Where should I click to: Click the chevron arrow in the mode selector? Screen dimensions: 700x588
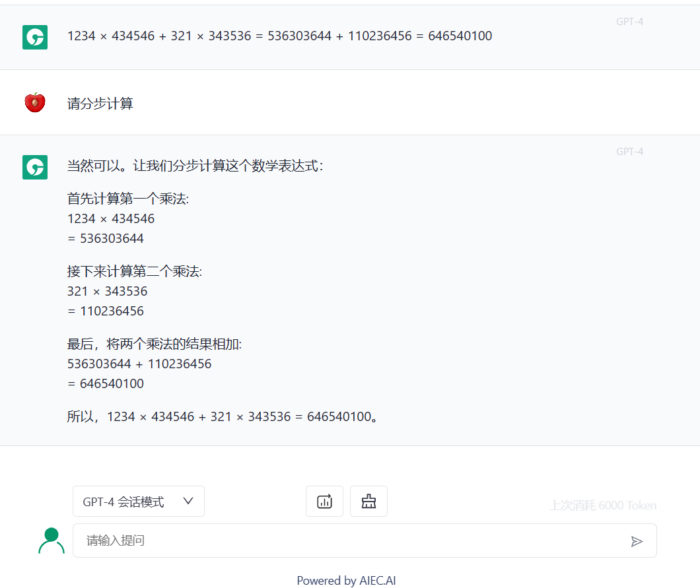point(188,502)
